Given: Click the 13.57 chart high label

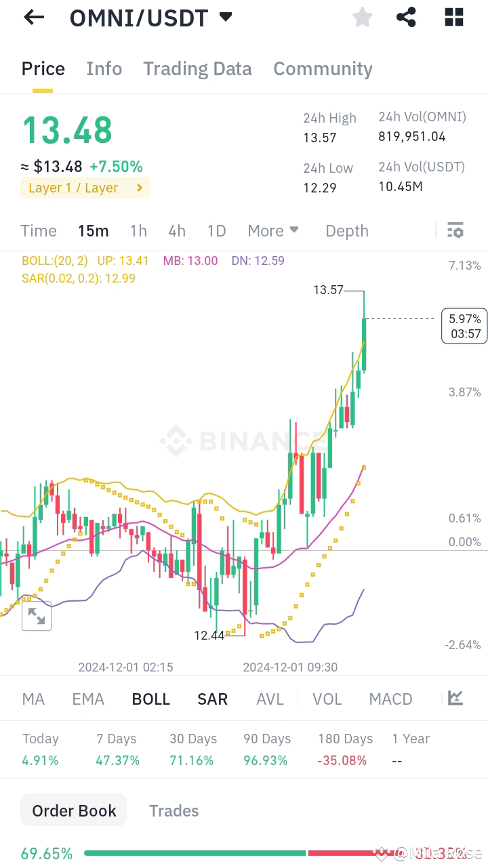Looking at the screenshot, I should pyautogui.click(x=328, y=290).
